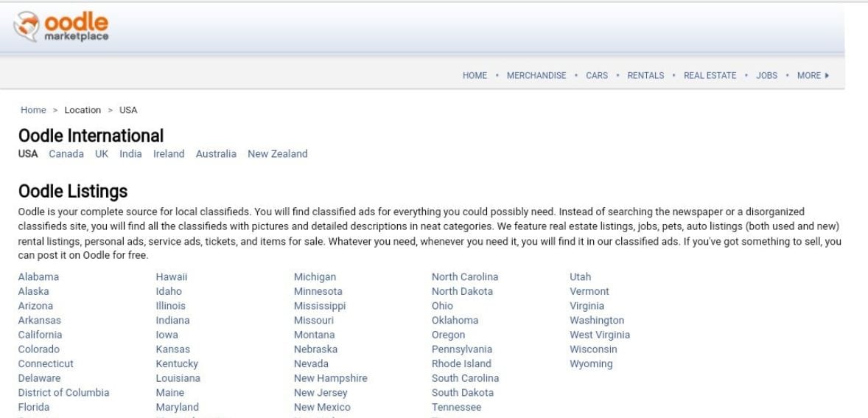The height and width of the screenshot is (418, 868).
Task: Open the HOME nav item
Action: point(475,76)
